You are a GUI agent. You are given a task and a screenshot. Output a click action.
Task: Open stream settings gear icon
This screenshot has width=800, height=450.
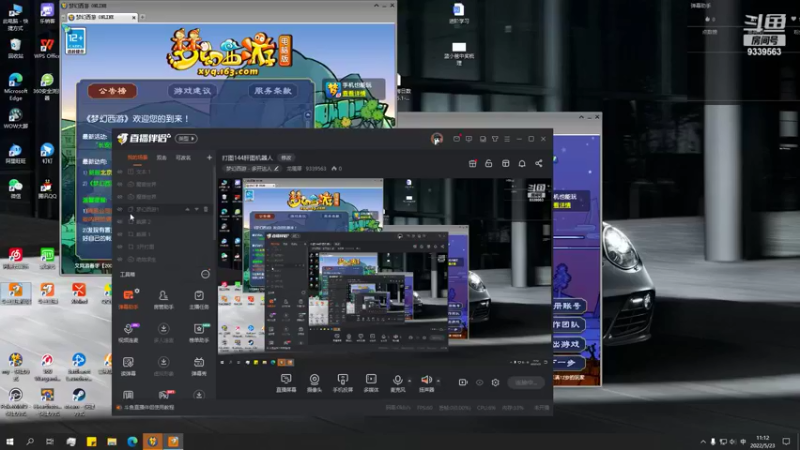coord(495,382)
